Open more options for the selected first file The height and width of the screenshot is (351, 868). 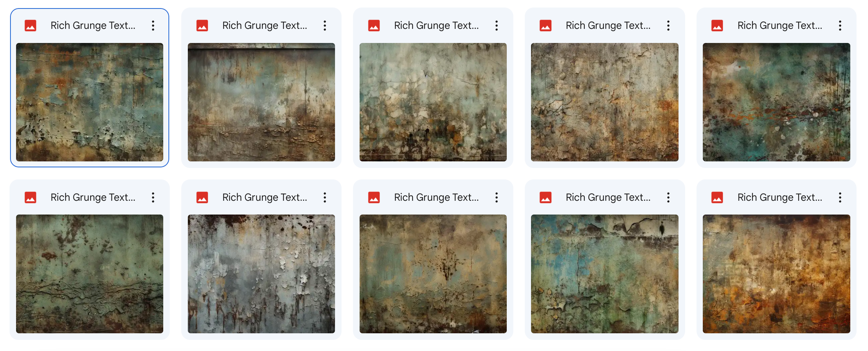click(x=153, y=26)
